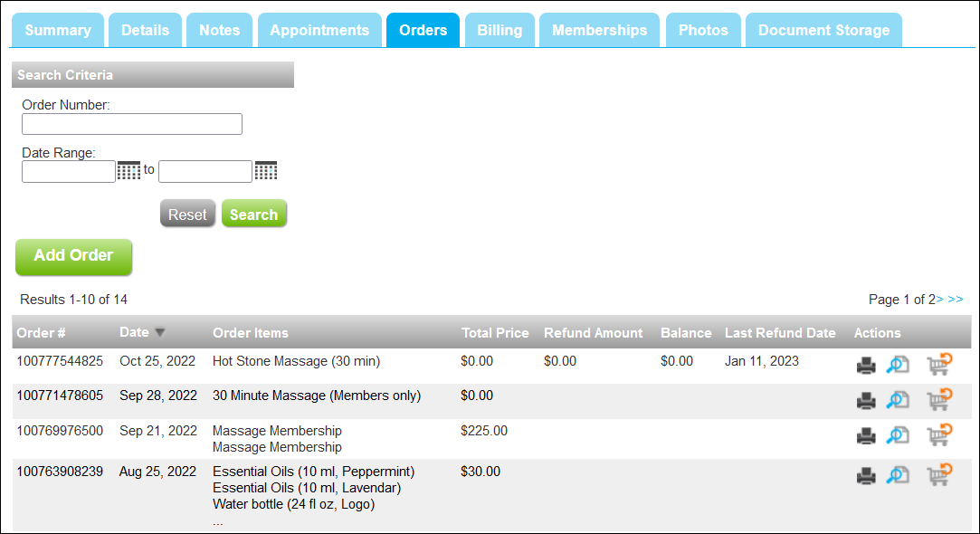Select order number 100763908239
Screen dimensions: 980x534
60,471
